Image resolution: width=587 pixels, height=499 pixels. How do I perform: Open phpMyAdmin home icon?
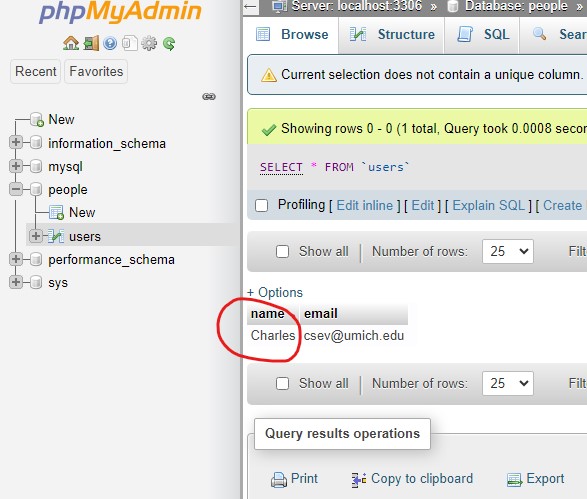[71, 43]
